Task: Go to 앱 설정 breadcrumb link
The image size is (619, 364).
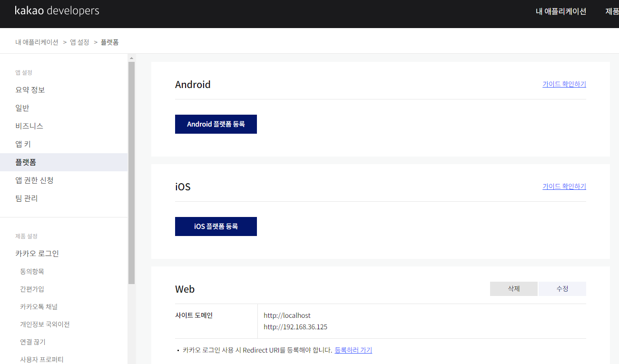Action: (79, 42)
